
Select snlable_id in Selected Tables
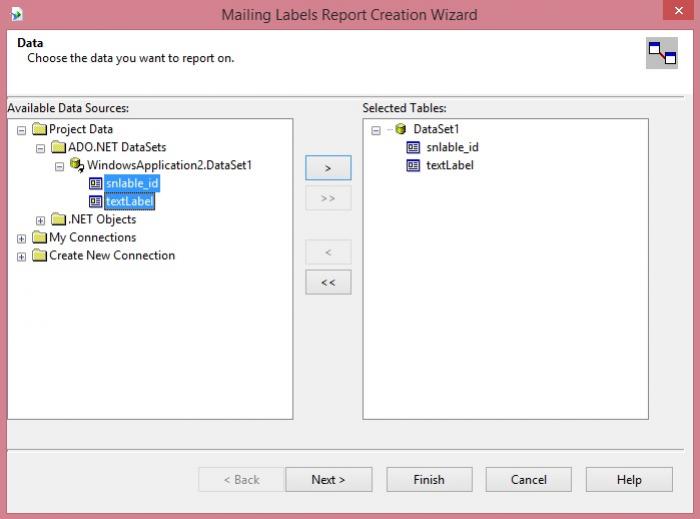point(452,147)
